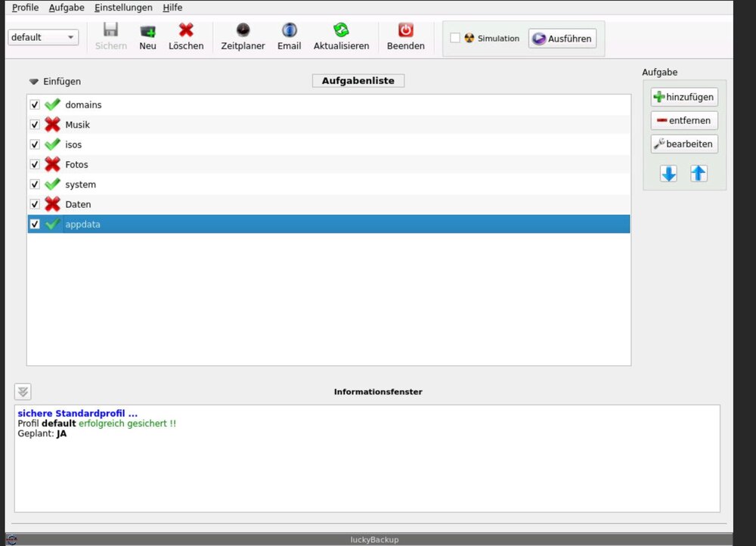The height and width of the screenshot is (546, 756).
Task: Uncheck the isos task checkbox
Action: 35,144
